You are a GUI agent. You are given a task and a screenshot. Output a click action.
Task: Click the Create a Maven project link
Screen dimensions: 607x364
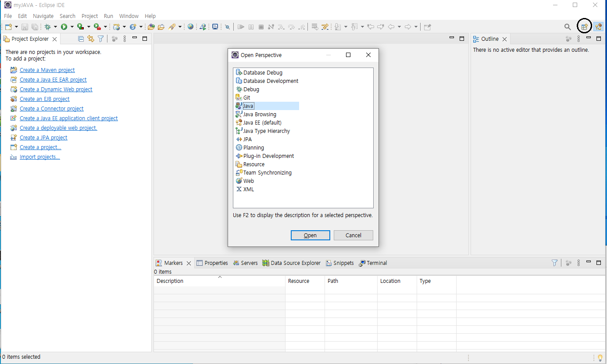tap(47, 70)
